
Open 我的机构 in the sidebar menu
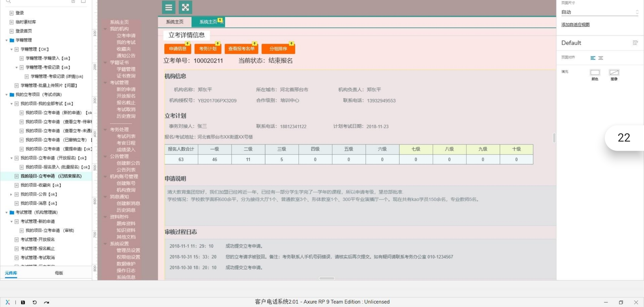(x=119, y=29)
